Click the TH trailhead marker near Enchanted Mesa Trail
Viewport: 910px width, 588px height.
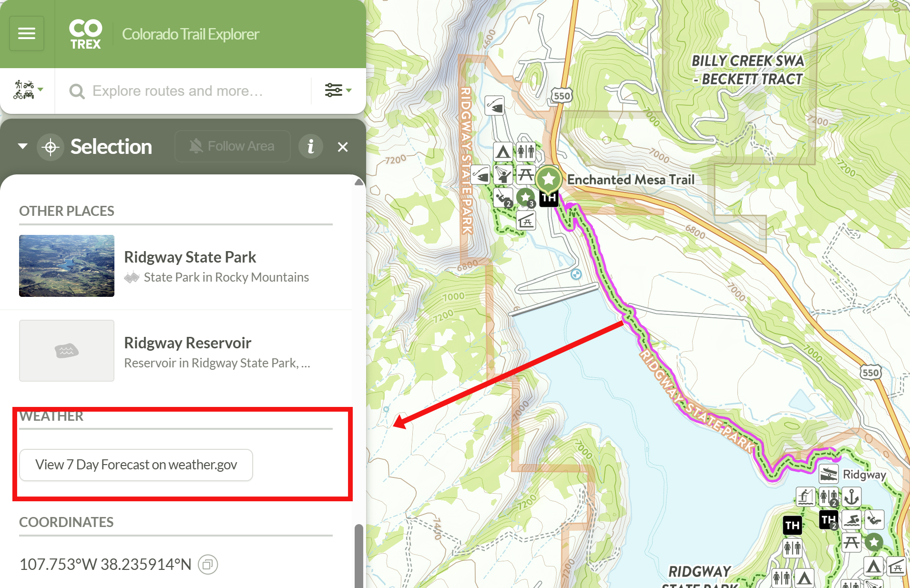click(548, 199)
